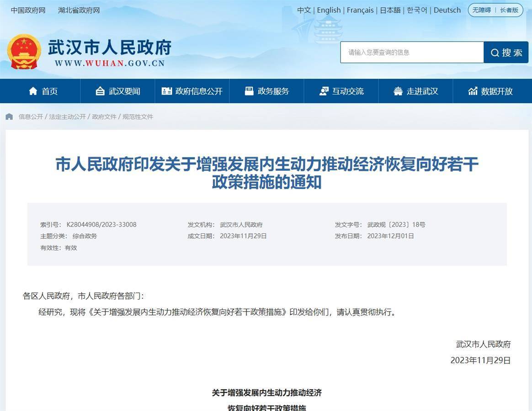Click the home icon beside 首页

tap(33, 91)
